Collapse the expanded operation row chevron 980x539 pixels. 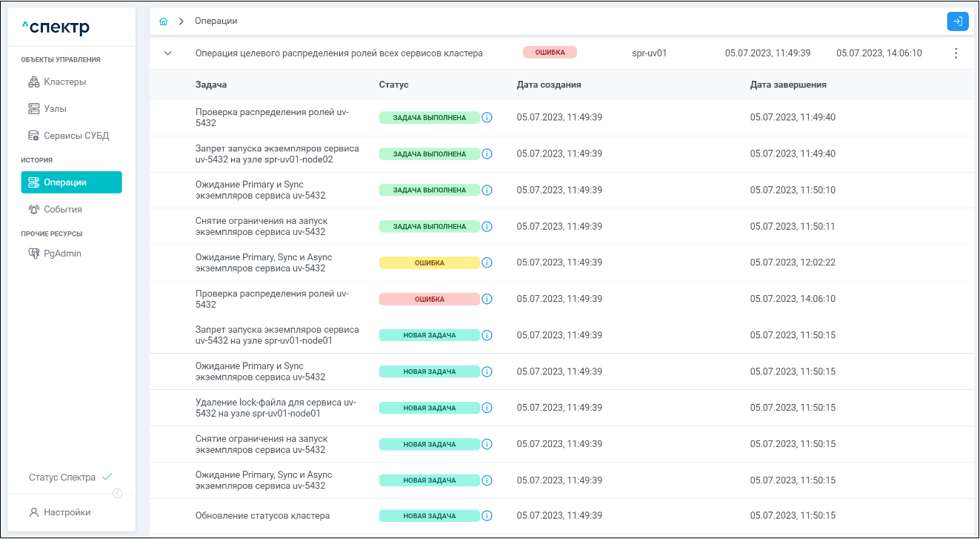pyautogui.click(x=167, y=53)
